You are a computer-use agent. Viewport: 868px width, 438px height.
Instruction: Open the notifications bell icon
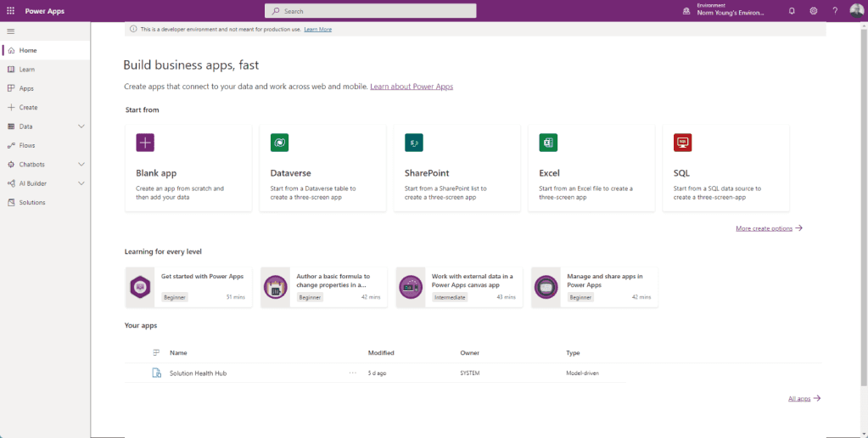click(792, 11)
